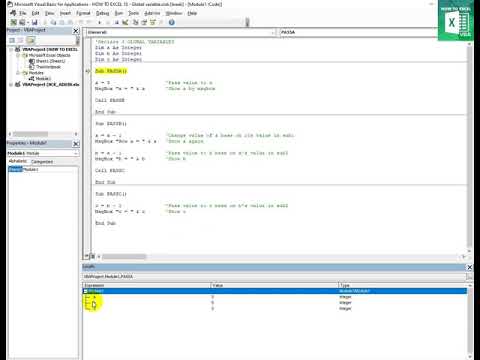The image size is (480, 360).
Task: Collapse the Microsoft Excel Objects folder
Action: point(18,55)
